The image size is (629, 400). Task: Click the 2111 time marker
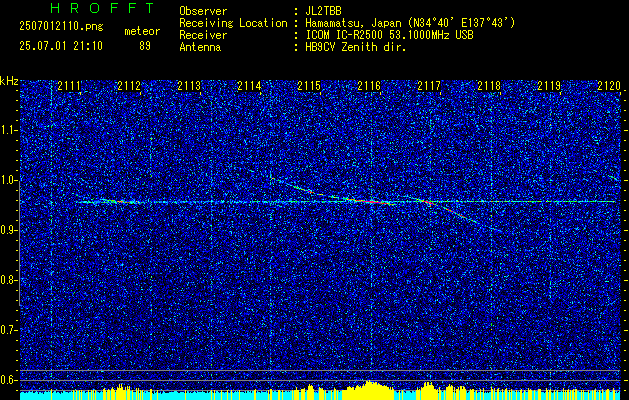pyautogui.click(x=69, y=86)
